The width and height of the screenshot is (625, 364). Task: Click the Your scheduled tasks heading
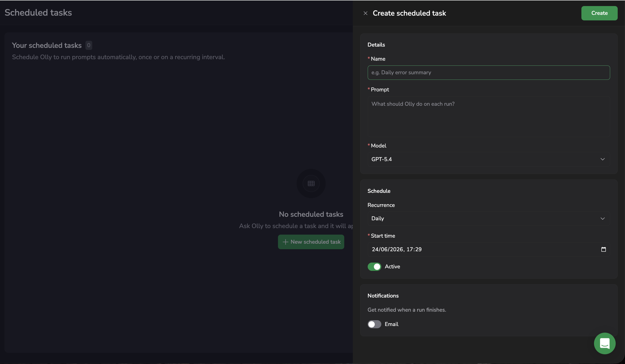pos(47,45)
